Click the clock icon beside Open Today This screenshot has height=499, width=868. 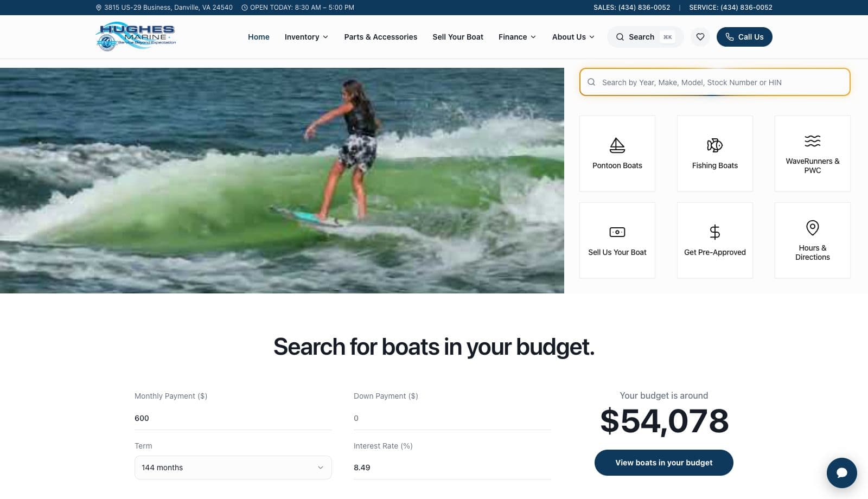click(x=245, y=8)
